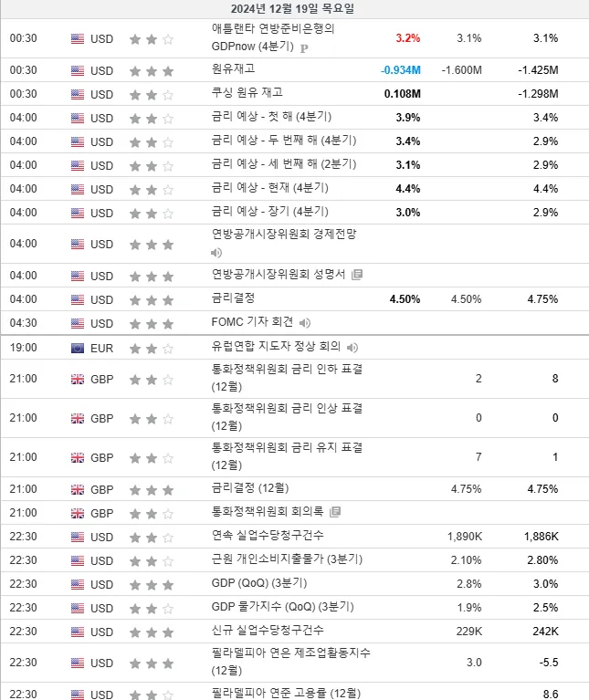589x700 pixels.
Task: Click the speaker icon next to FOMC 기자 회견
Action: 305,323
